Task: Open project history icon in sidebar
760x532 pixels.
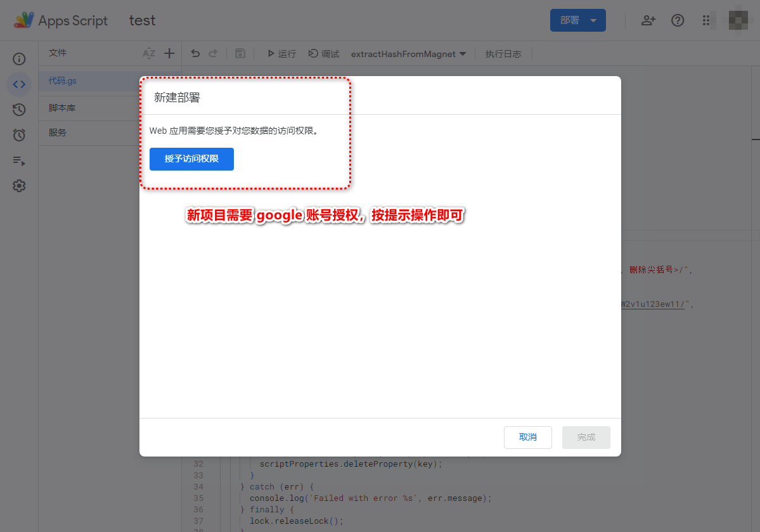Action: click(x=19, y=110)
